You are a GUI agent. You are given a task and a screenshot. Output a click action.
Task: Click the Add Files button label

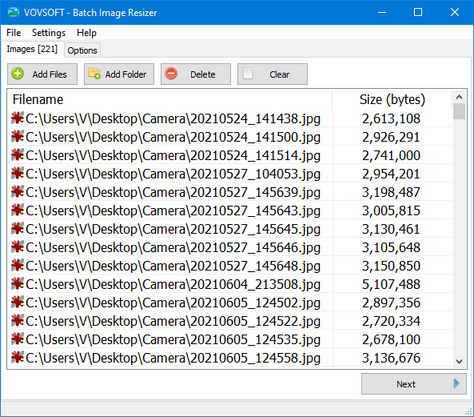[x=49, y=74]
